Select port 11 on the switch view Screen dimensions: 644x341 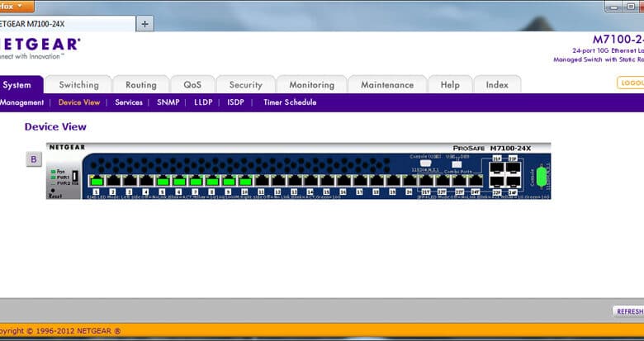point(262,180)
